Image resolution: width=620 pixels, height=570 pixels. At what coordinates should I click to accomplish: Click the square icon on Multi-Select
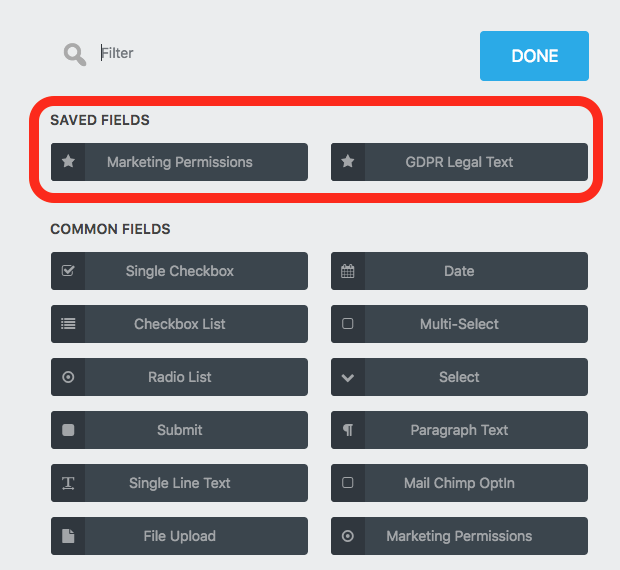[x=348, y=324]
